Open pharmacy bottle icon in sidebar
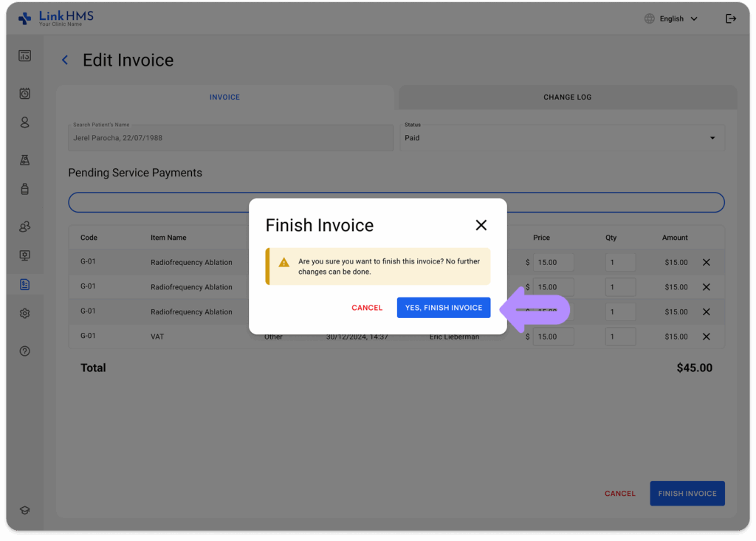The height and width of the screenshot is (541, 756). coord(24,188)
